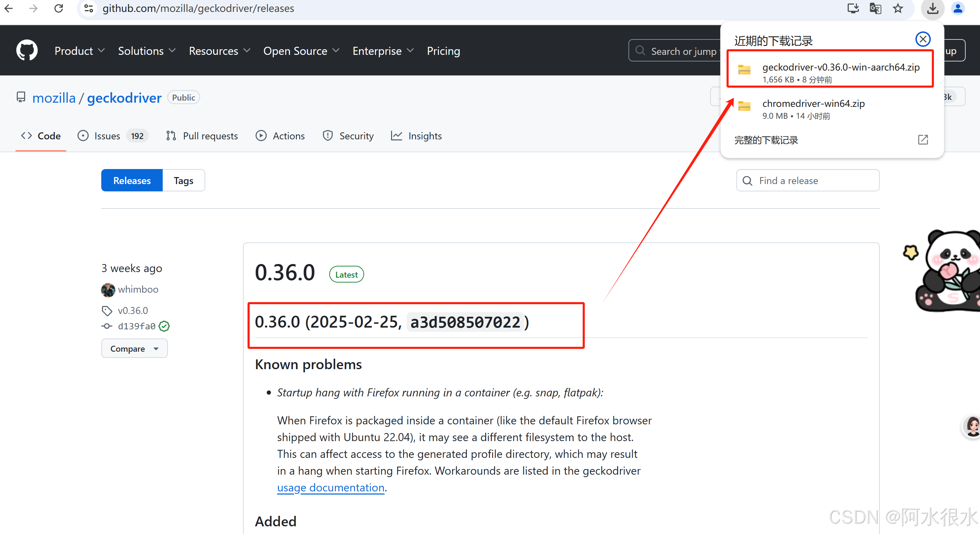Screen dimensions: 980x534
Task: Click the Find a release search field
Action: click(807, 181)
